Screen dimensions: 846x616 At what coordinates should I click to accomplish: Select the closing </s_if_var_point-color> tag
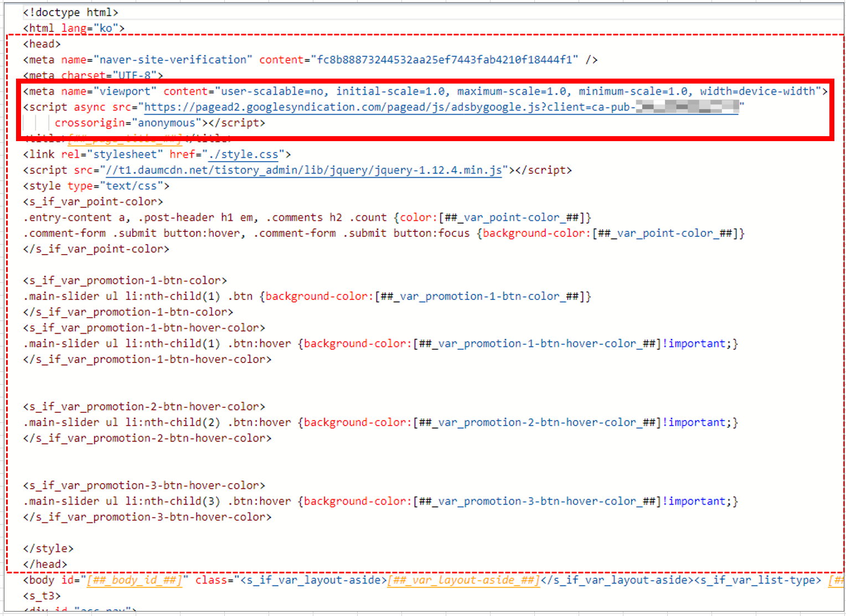pos(96,249)
